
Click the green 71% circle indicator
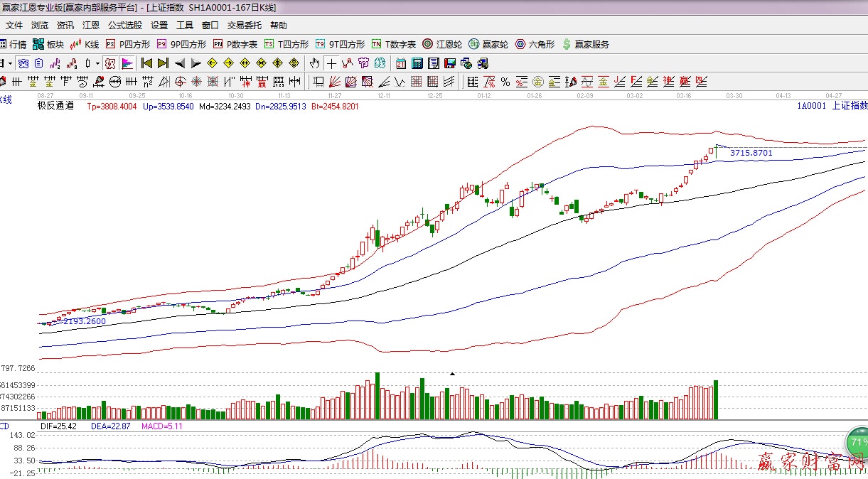[856, 443]
